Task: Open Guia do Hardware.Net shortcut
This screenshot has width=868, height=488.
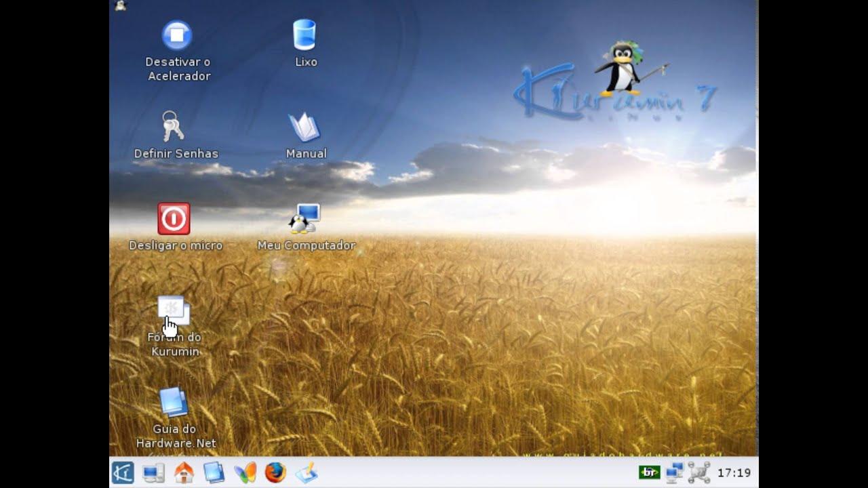Action: click(x=174, y=403)
